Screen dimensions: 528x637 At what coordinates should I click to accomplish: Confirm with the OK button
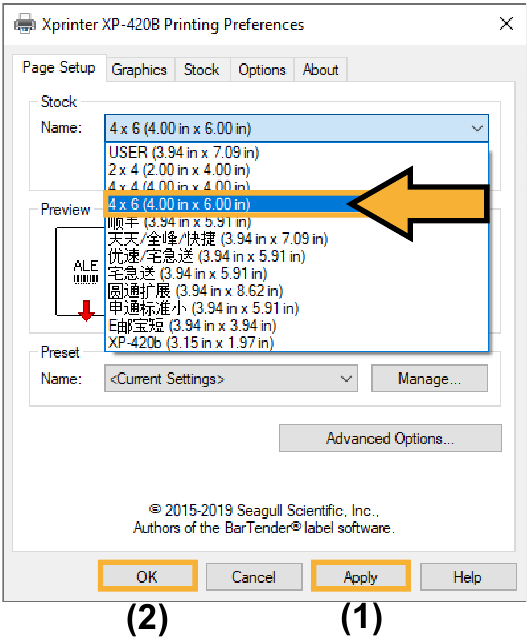pos(147,576)
